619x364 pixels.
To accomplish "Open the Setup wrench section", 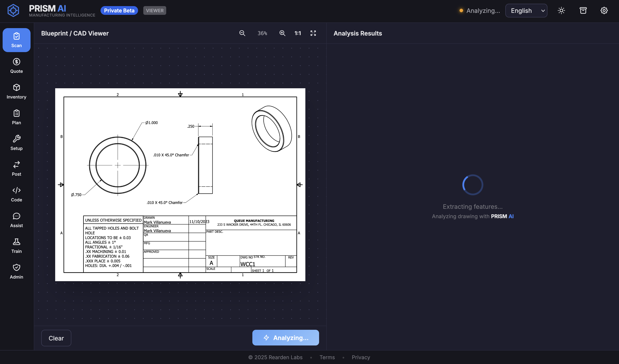I will 16,143.
